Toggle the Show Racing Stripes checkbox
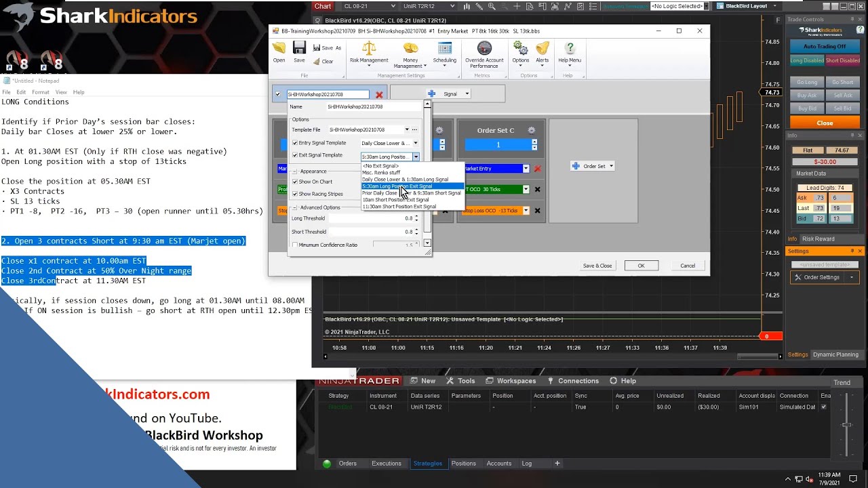The width and height of the screenshot is (868, 488). click(295, 194)
